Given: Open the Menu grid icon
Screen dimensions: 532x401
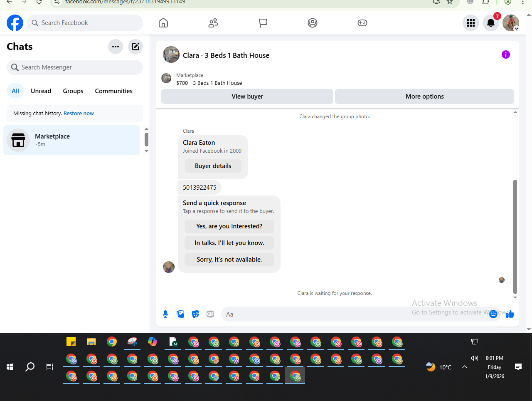Looking at the screenshot, I should tap(471, 23).
